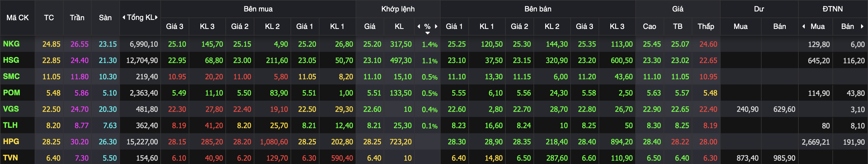The image size is (868, 164).
Task: Click the KL 3 header under Bên bán
Action: pos(617,26)
